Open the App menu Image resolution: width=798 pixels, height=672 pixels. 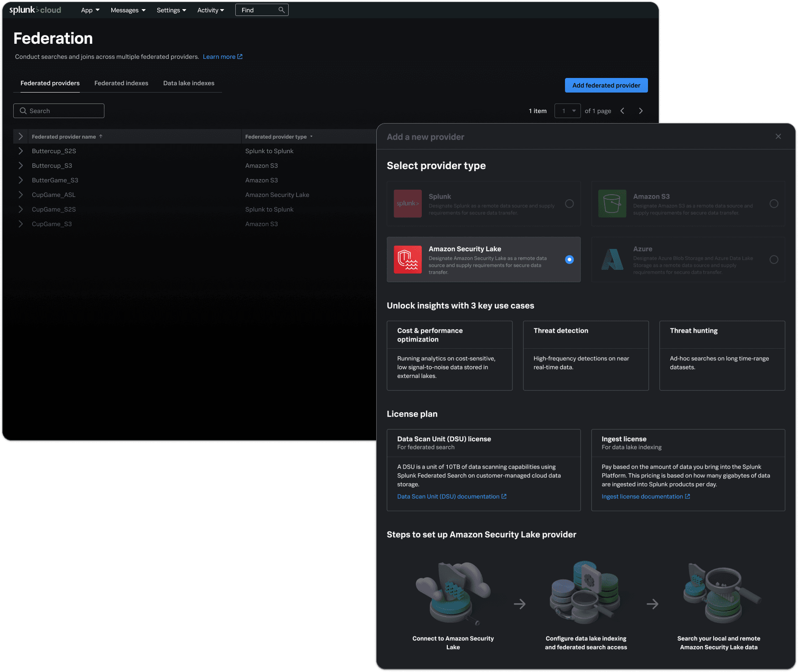pos(90,10)
